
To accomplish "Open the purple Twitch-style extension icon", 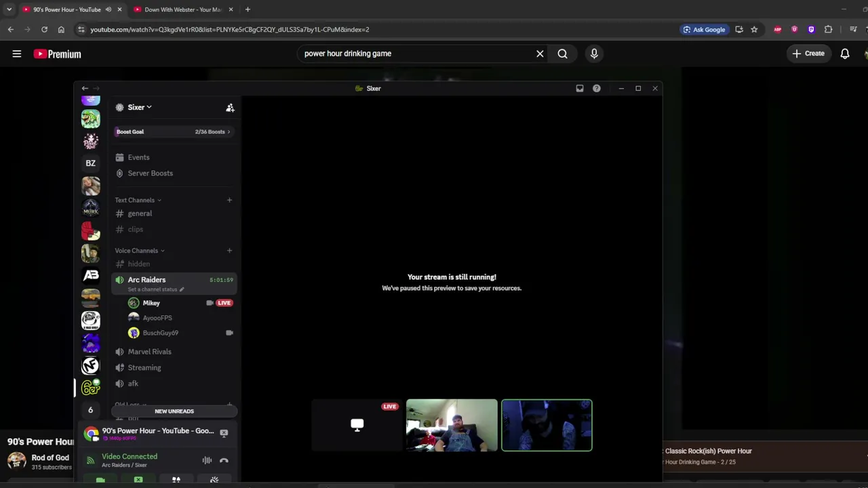I will tap(811, 30).
